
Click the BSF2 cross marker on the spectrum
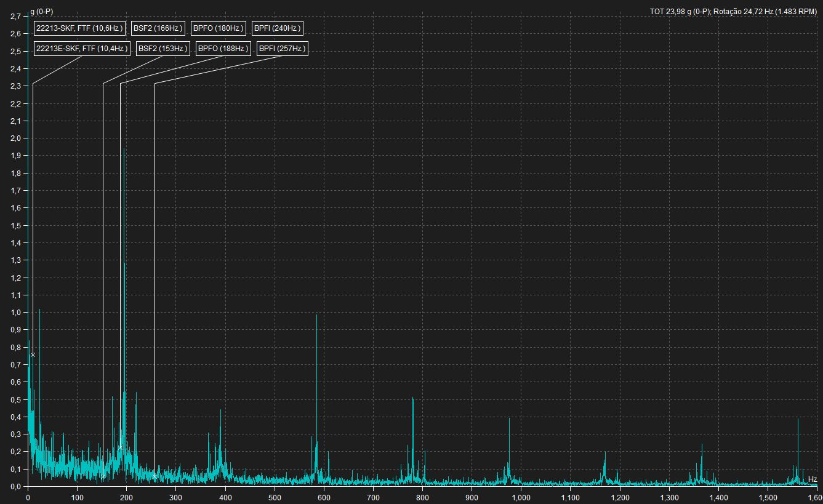click(103, 476)
